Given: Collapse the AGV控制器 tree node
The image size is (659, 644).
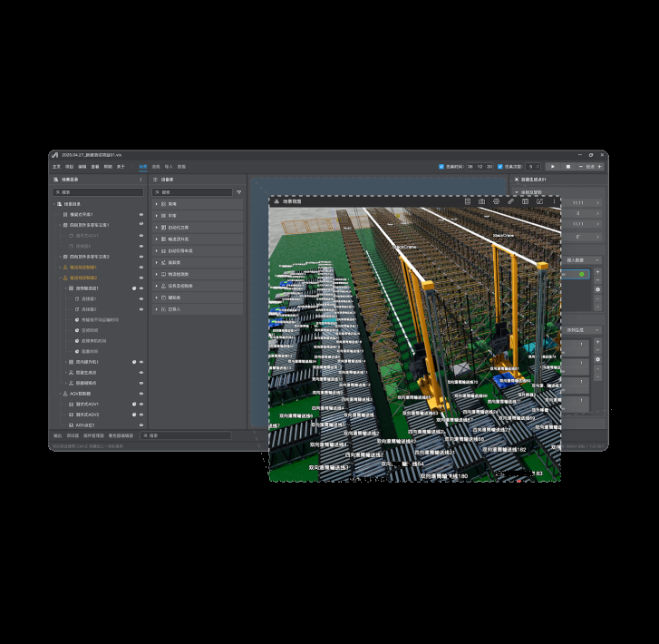Looking at the screenshot, I should pyautogui.click(x=60, y=394).
